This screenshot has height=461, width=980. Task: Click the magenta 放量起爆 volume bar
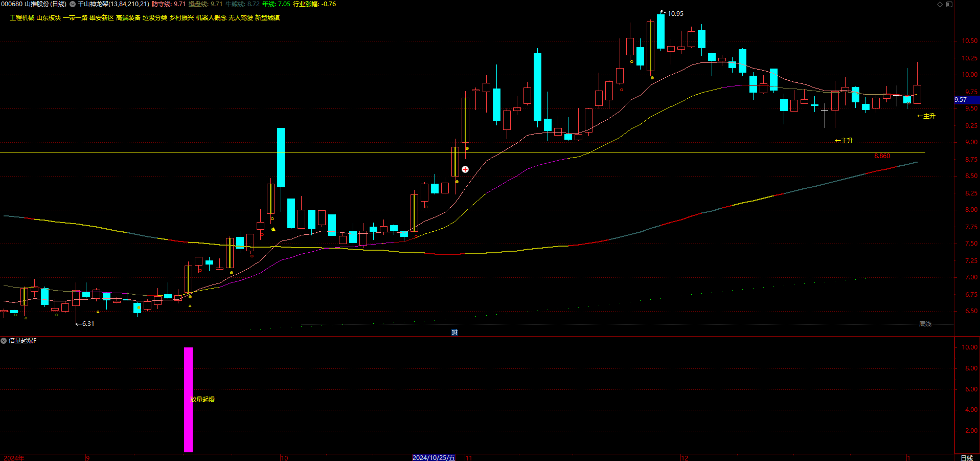tap(188, 400)
